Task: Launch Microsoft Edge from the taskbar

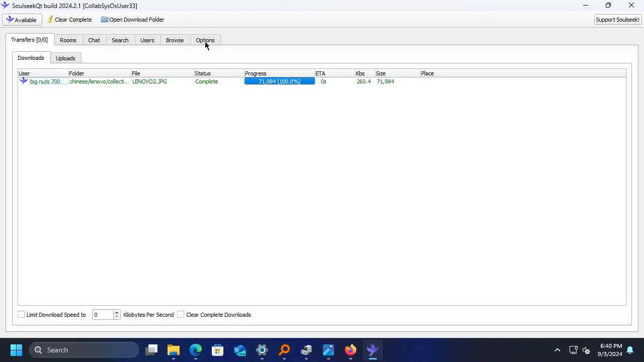Action: [x=196, y=350]
